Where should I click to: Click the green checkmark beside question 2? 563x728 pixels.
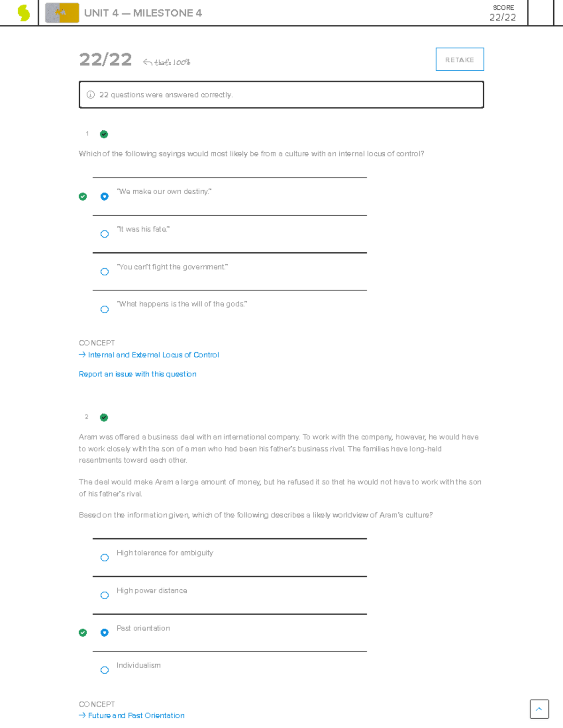pos(104,417)
